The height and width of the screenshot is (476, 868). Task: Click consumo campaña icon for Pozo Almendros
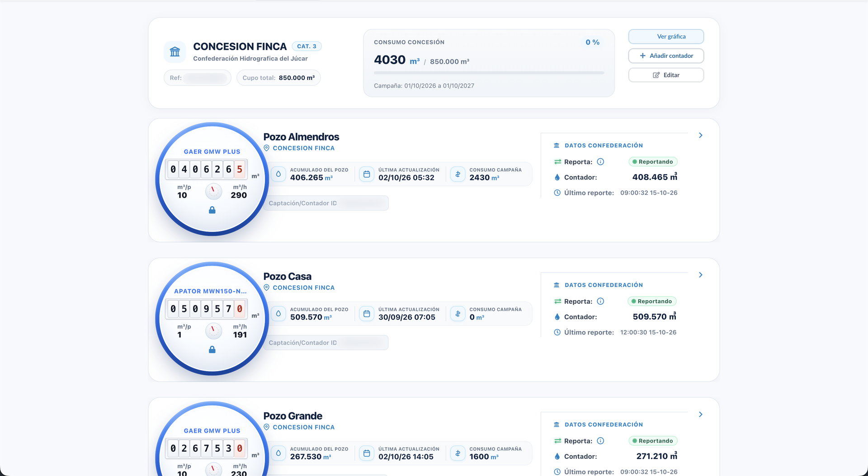(458, 174)
